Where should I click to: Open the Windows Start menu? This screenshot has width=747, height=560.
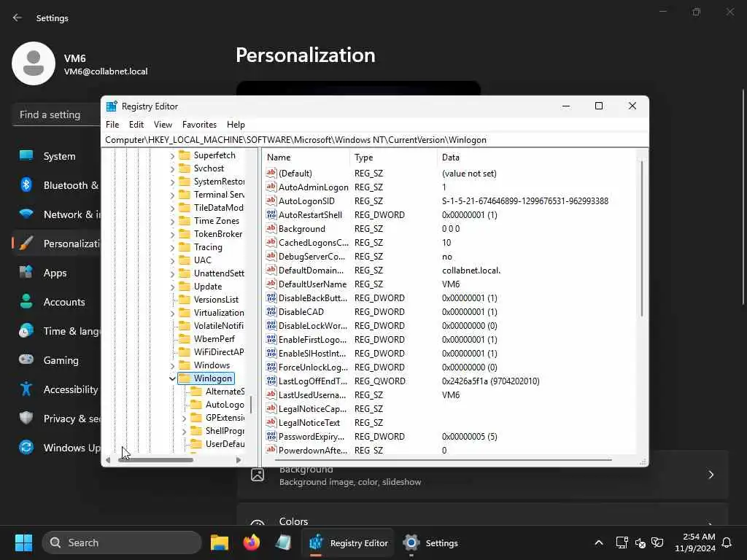23,542
